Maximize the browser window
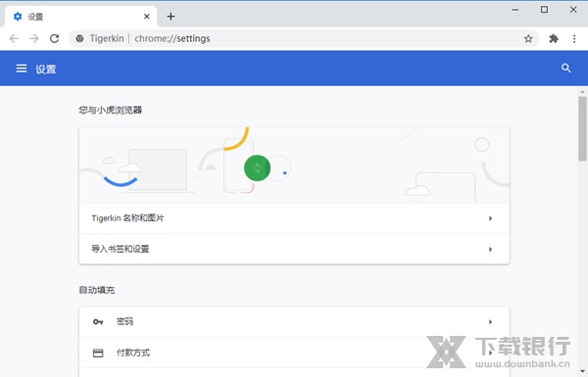 point(544,10)
